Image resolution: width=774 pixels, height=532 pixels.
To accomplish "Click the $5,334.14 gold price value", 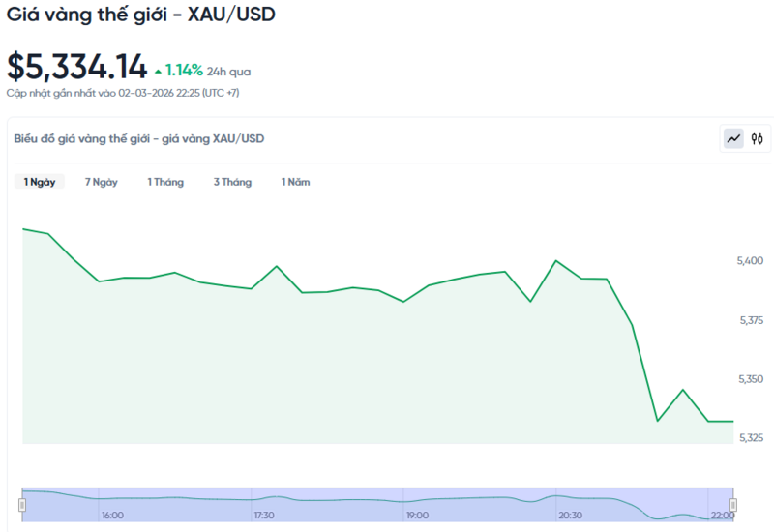I will pyautogui.click(x=77, y=67).
